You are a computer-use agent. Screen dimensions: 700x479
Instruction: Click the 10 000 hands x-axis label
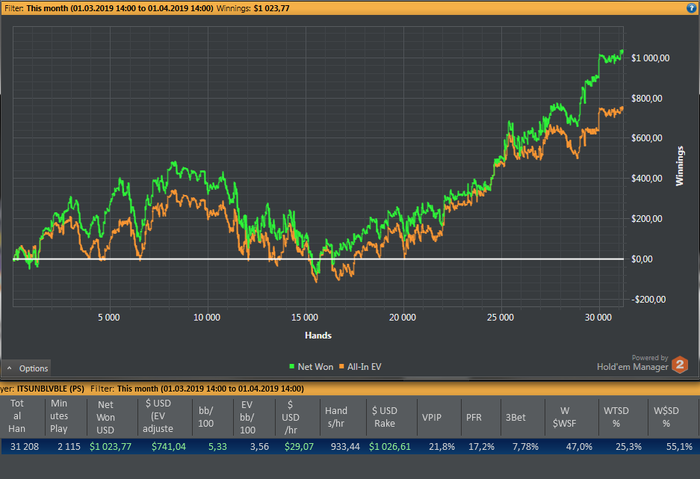coord(207,317)
